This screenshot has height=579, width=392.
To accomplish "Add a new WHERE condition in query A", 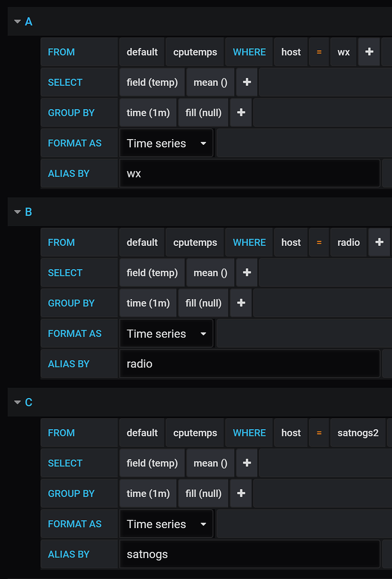I will click(369, 51).
